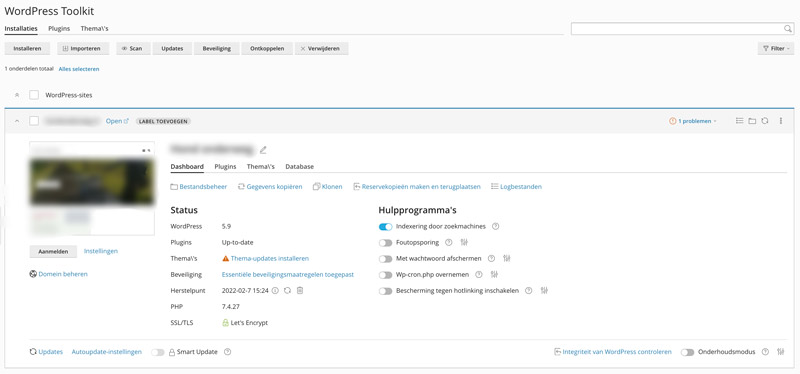Screen dimensions: 800x374
Task: Open settings sliders for Wp-cron.php overnemen
Action: point(494,275)
